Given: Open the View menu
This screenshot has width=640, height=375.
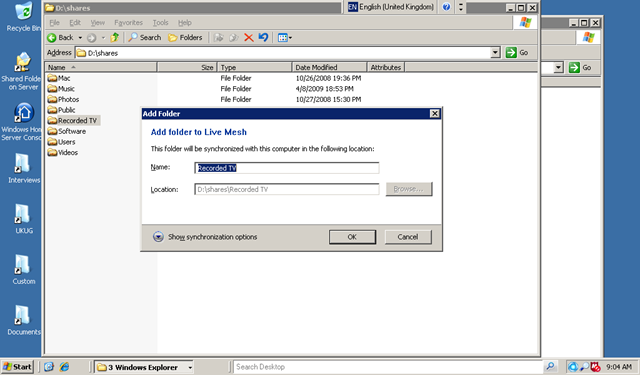Looking at the screenshot, I should point(98,23).
